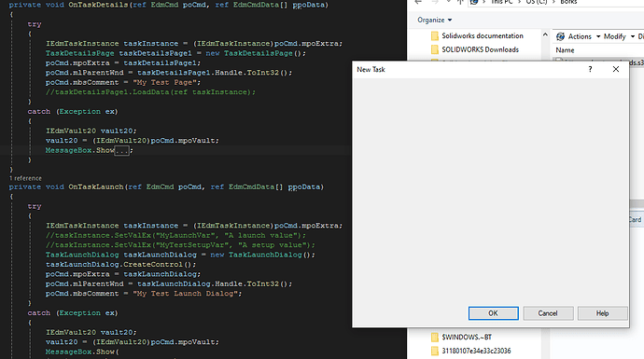Click the Explorer back arrow

pos(418,2)
